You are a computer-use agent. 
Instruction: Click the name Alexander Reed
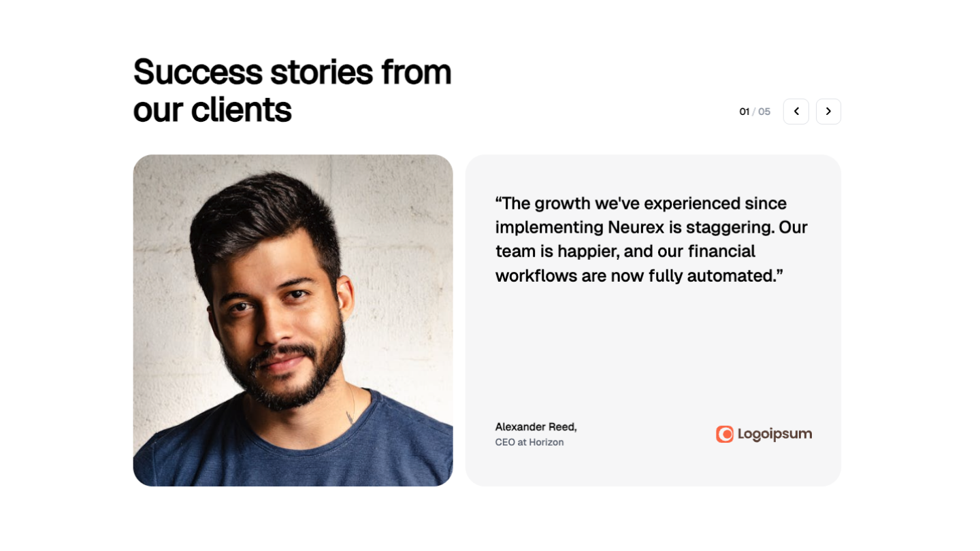pyautogui.click(x=536, y=427)
